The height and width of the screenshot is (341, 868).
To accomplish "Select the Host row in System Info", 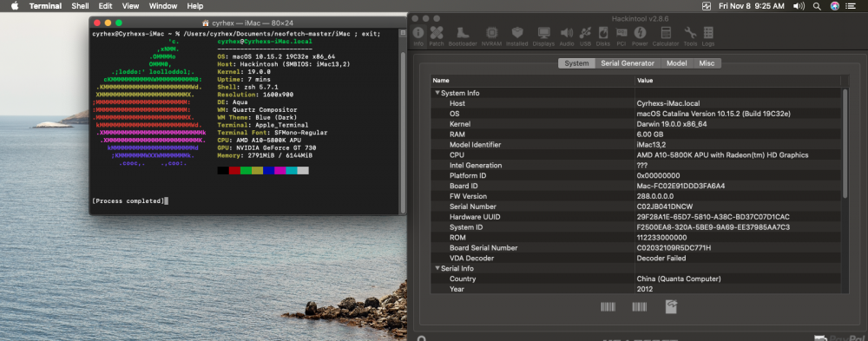I will pyautogui.click(x=635, y=103).
